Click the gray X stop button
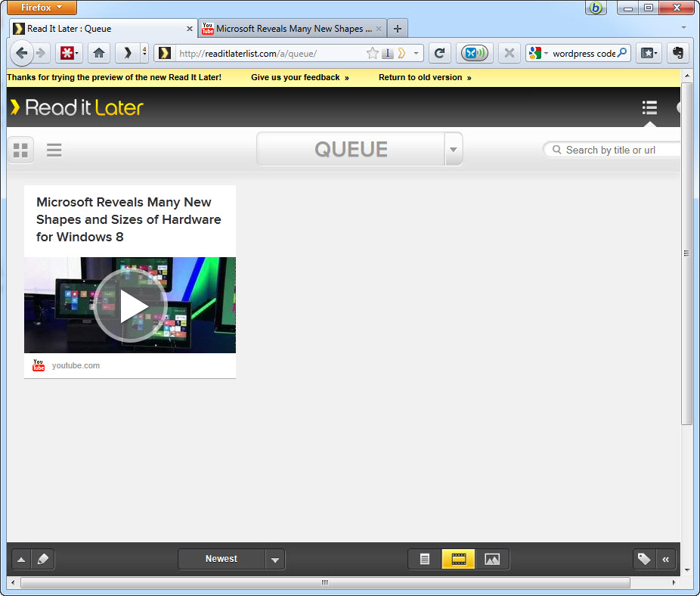700x596 pixels. click(x=510, y=53)
